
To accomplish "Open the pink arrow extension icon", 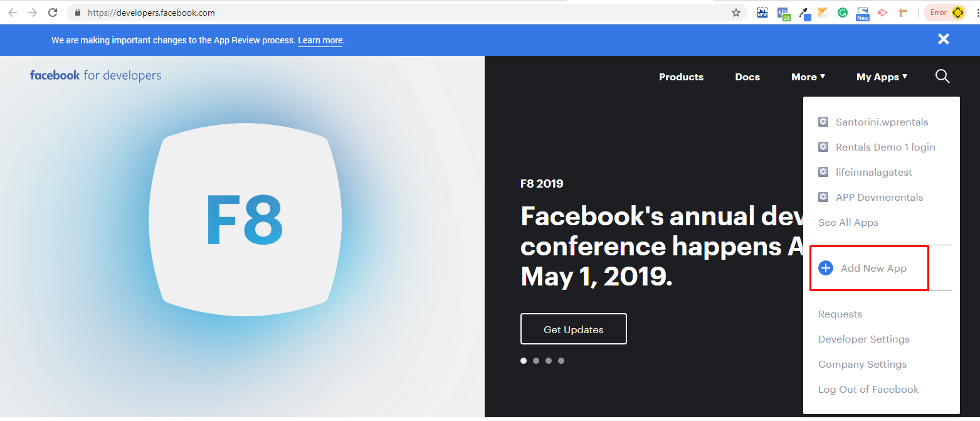I will click(x=883, y=13).
